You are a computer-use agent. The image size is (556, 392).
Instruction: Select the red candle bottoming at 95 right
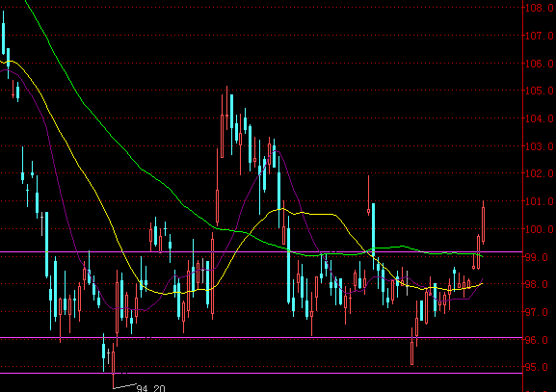(412, 349)
